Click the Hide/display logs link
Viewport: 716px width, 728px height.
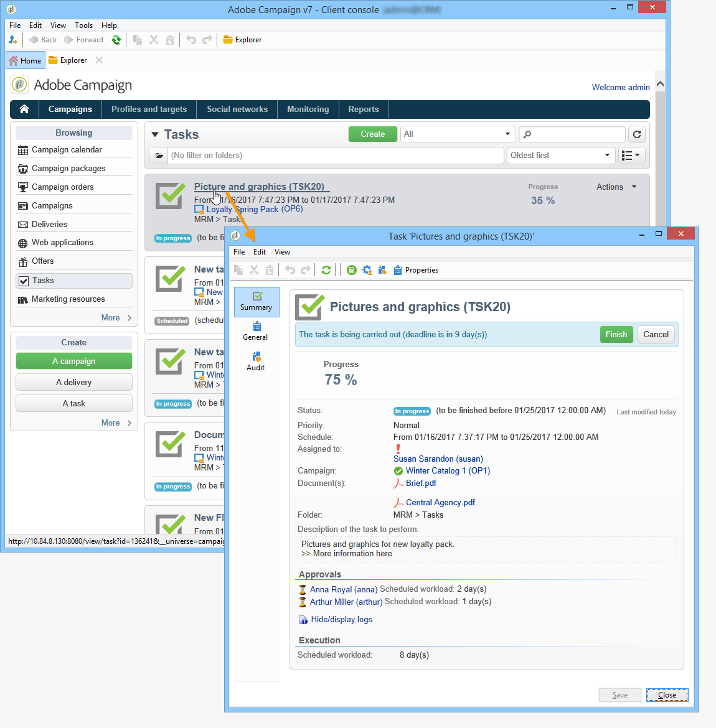click(x=342, y=619)
